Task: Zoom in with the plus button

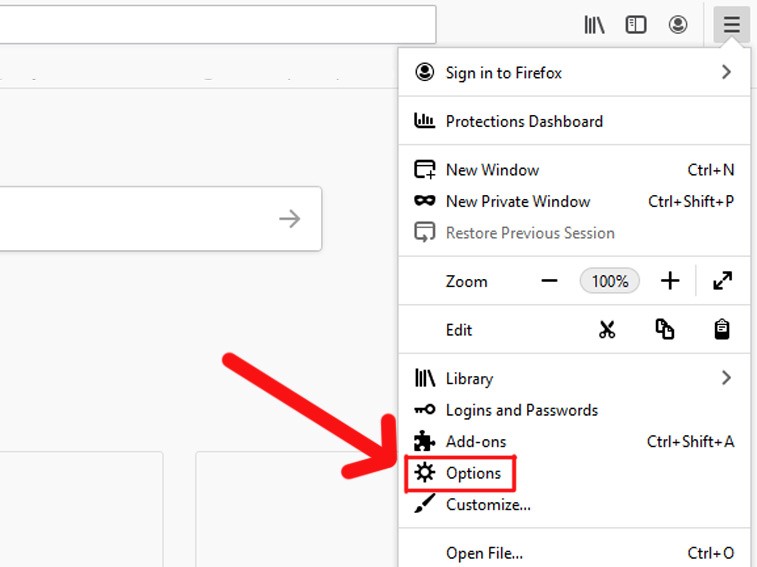Action: (670, 281)
